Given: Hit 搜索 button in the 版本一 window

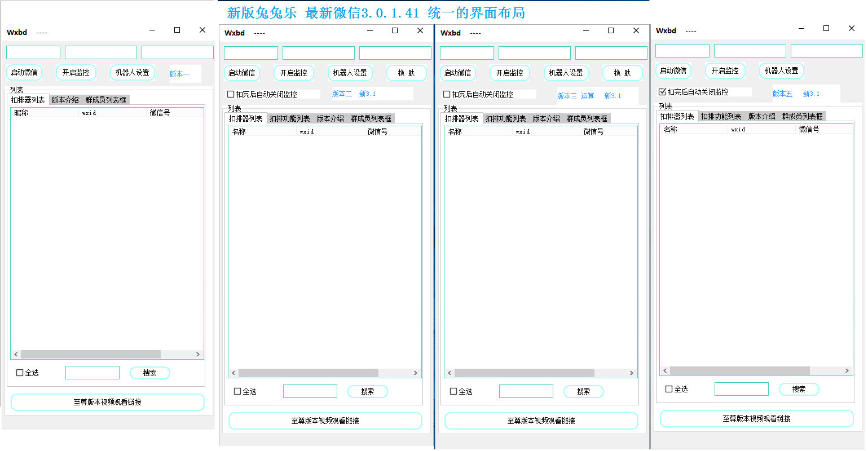Looking at the screenshot, I should tap(150, 373).
